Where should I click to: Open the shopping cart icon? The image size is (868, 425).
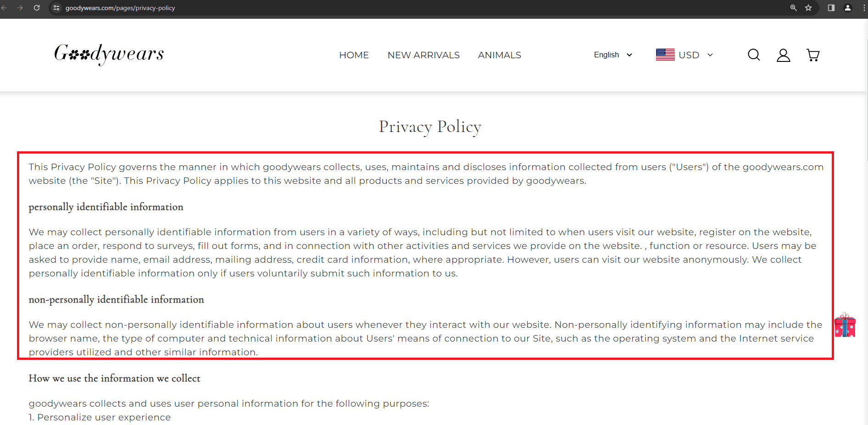(x=813, y=55)
